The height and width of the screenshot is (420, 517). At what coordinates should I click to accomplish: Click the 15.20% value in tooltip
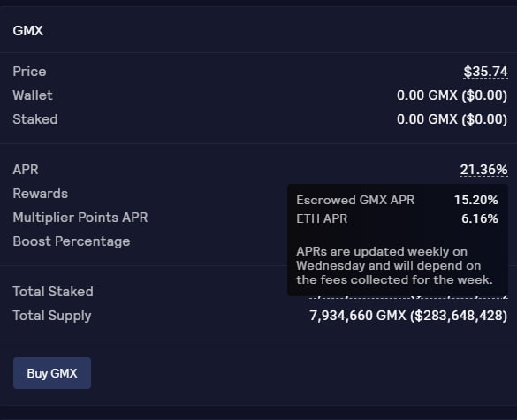pyautogui.click(x=476, y=200)
